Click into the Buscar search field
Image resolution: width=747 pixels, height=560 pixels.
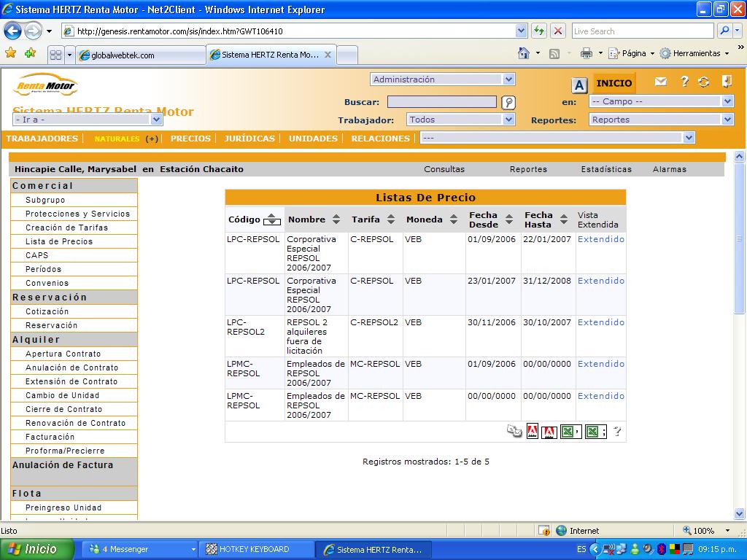[x=441, y=101]
